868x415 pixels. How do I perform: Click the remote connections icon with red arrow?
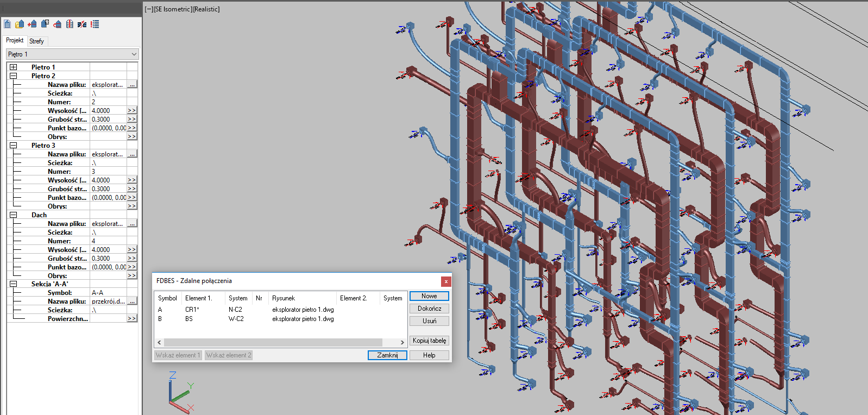pyautogui.click(x=82, y=24)
